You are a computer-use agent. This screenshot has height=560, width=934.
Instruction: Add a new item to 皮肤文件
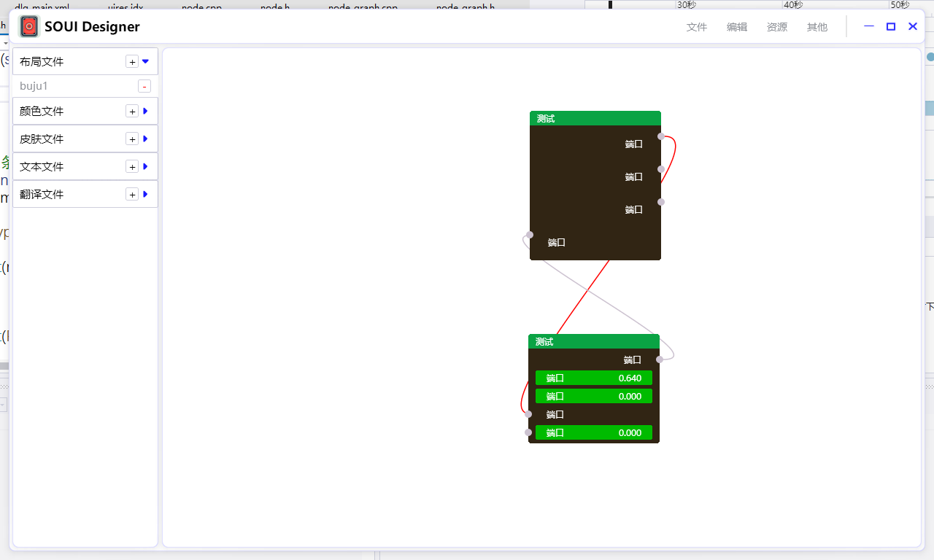(132, 139)
